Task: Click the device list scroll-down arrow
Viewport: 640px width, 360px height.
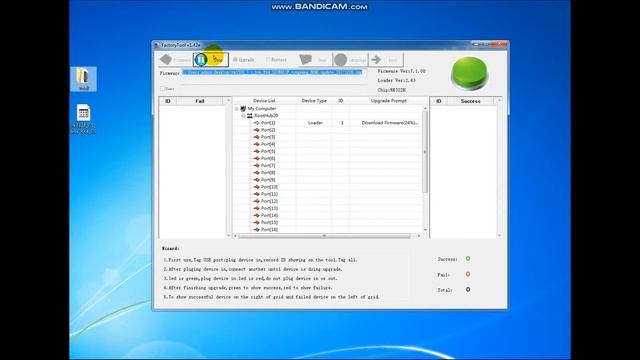Action: point(425,230)
